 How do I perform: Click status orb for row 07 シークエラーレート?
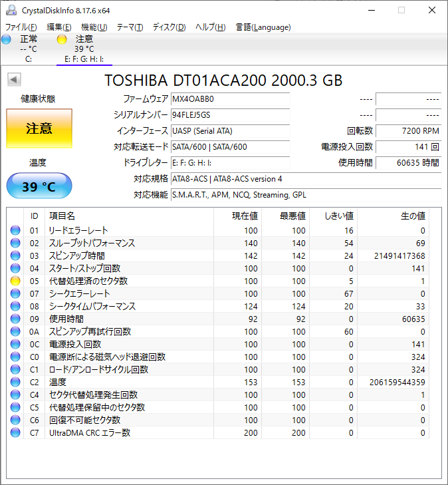coord(15,293)
